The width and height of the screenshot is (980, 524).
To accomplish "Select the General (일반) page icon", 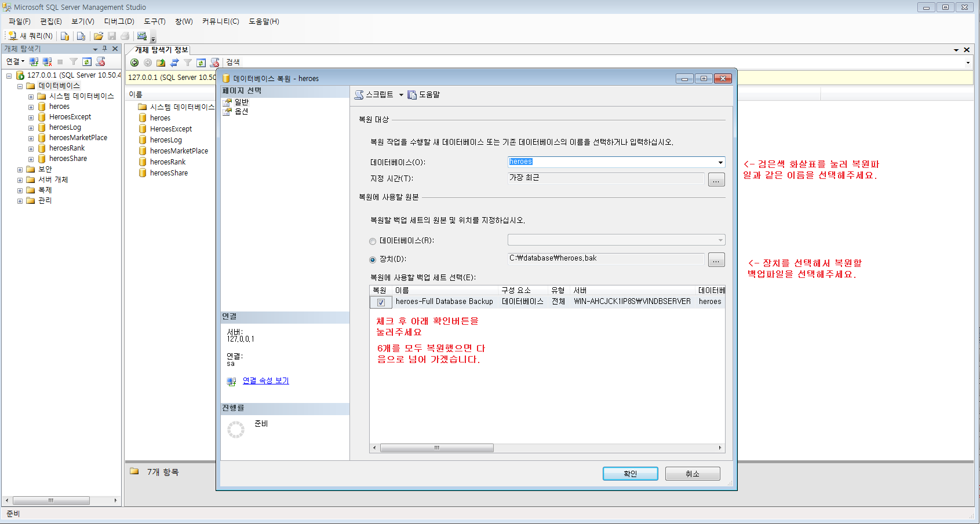I will click(x=228, y=102).
